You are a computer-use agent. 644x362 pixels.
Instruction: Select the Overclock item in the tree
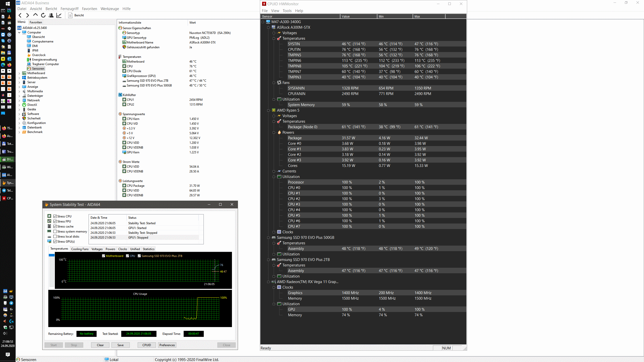click(x=39, y=55)
